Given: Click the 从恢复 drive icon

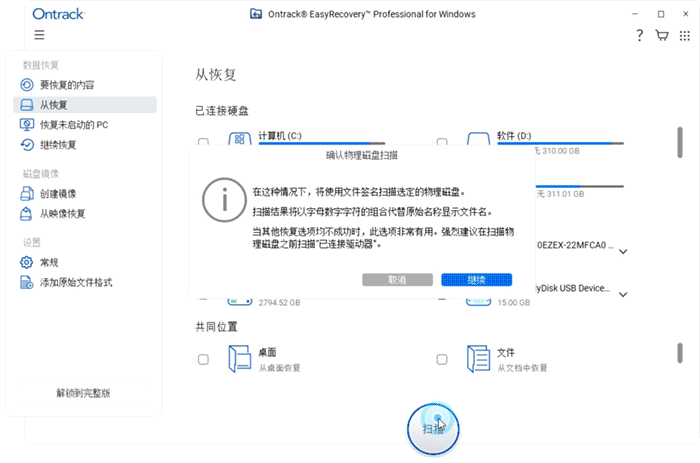Looking at the screenshot, I should [x=27, y=105].
